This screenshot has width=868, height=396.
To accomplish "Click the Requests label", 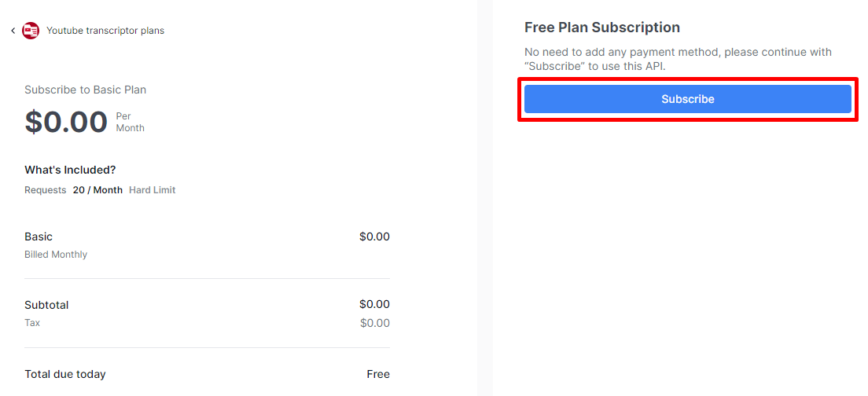I will coord(46,190).
